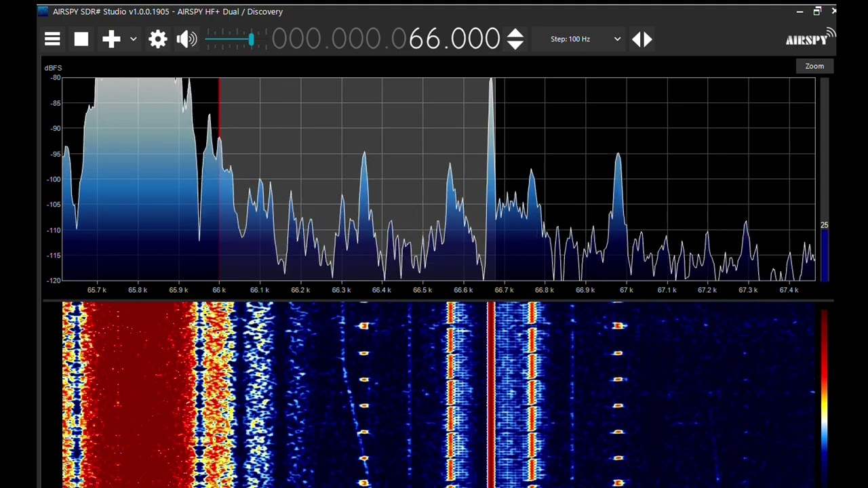Click the vertical zoom slider beside the spectrum
868x488 pixels.
825,180
